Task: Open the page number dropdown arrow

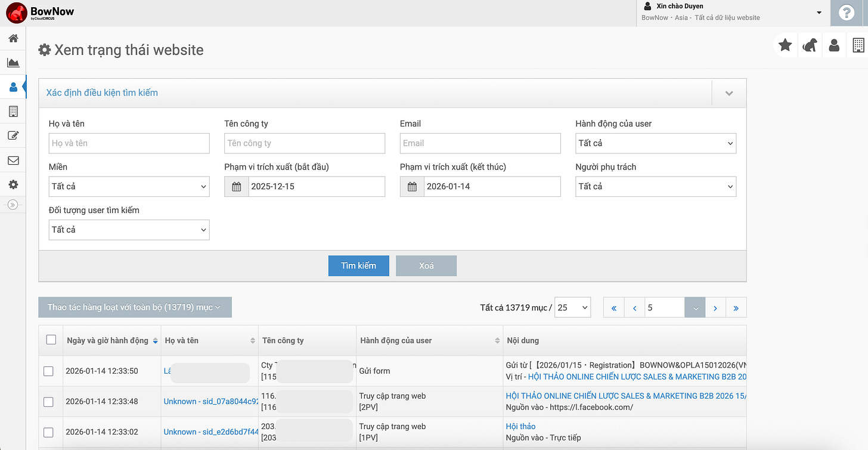Action: tap(695, 308)
